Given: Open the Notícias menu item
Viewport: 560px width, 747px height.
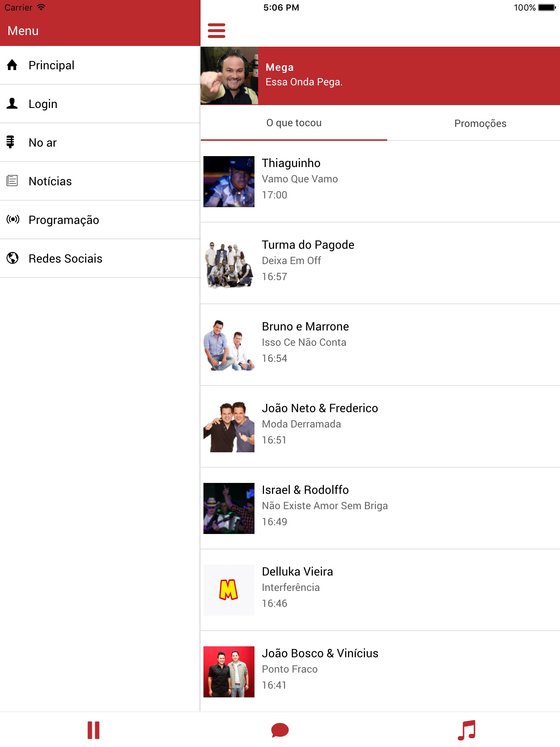Looking at the screenshot, I should click(x=50, y=181).
